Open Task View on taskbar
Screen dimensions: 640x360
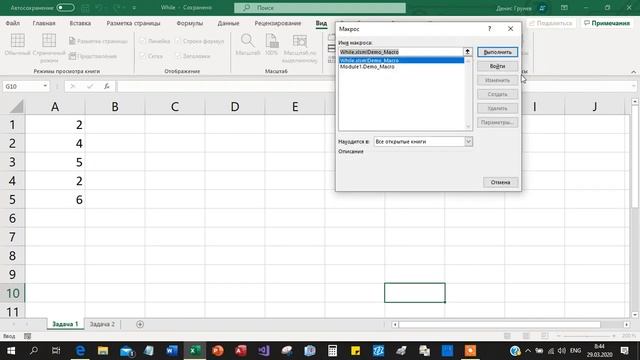tap(56, 351)
